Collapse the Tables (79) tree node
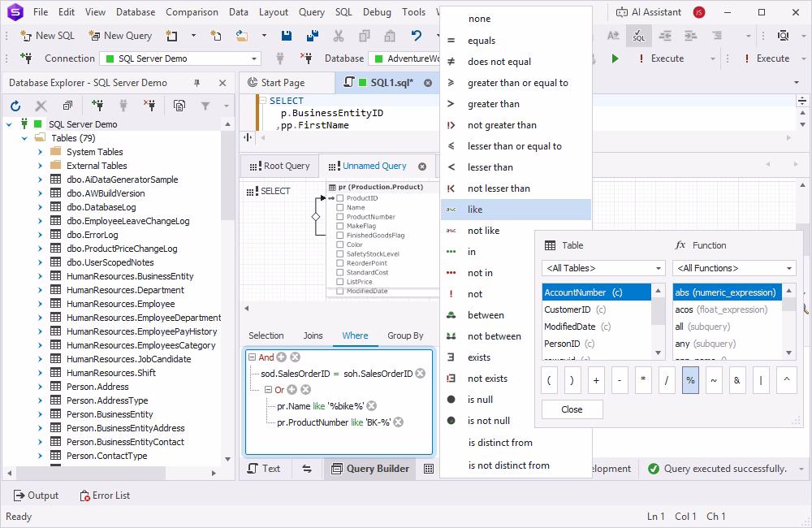The height and width of the screenshot is (528, 812). pyautogui.click(x=24, y=138)
